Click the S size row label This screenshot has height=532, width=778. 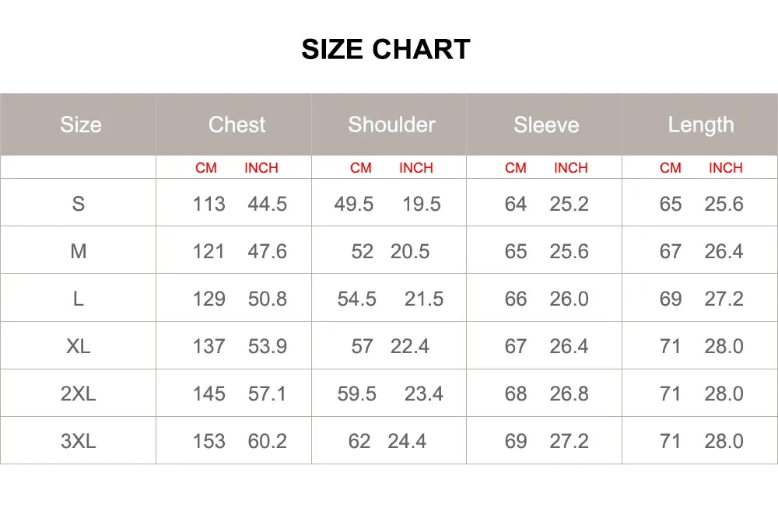click(x=79, y=204)
